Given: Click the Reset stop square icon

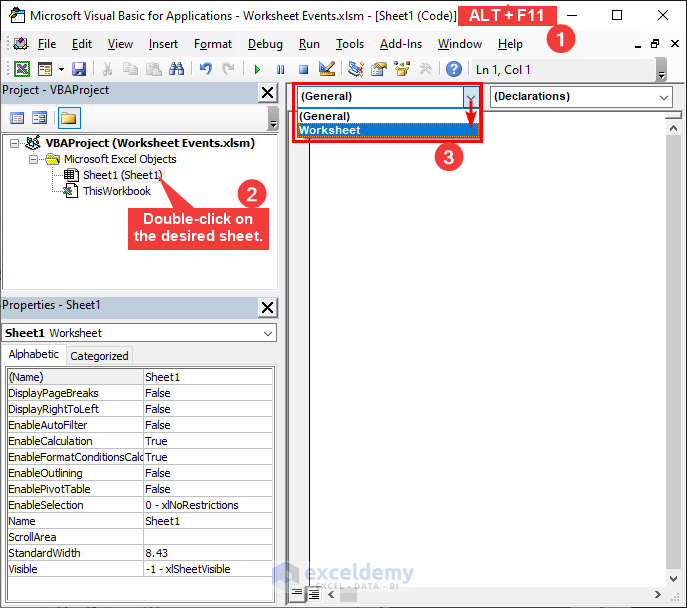Looking at the screenshot, I should [x=303, y=69].
